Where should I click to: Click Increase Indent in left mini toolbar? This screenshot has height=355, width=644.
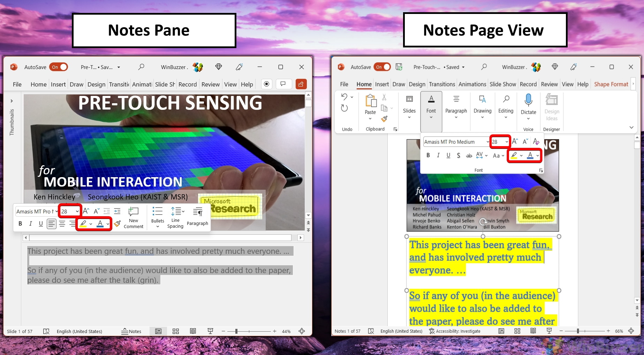coord(117,211)
